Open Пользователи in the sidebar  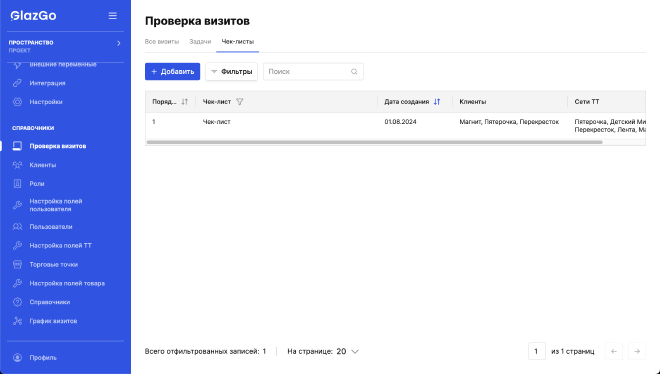coord(51,226)
